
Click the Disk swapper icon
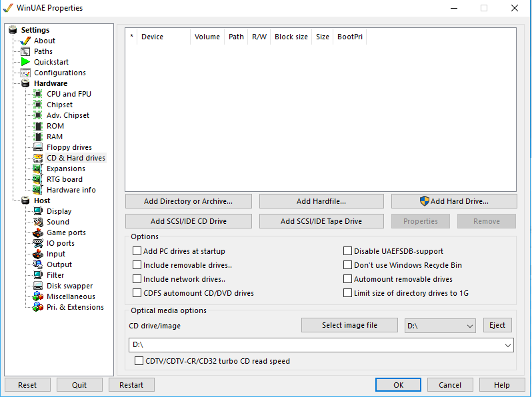38,286
